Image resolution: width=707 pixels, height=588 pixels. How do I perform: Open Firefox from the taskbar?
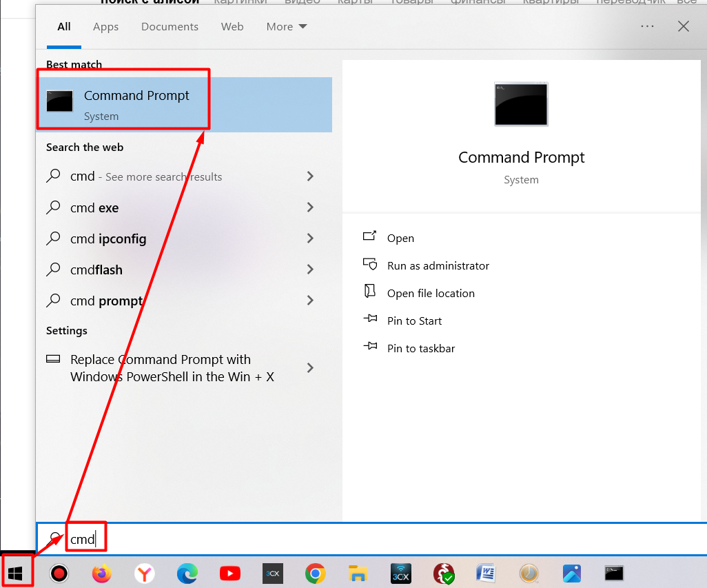pos(102,573)
